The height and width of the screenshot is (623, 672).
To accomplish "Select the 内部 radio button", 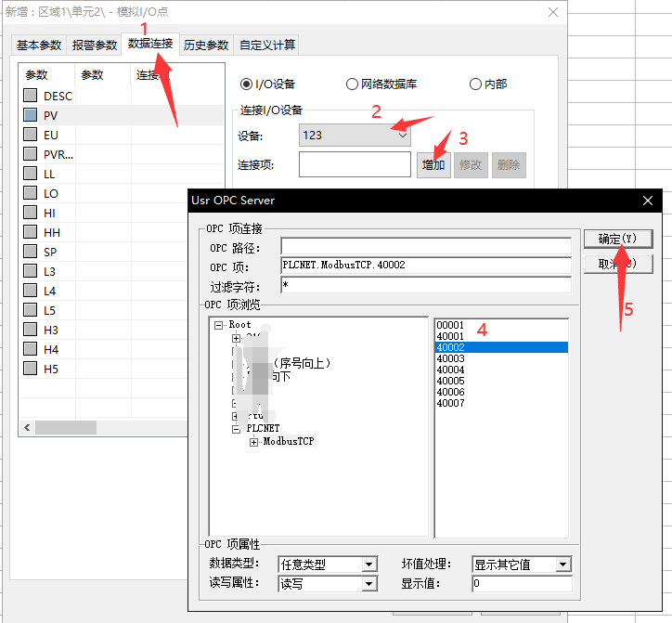I will 476,84.
